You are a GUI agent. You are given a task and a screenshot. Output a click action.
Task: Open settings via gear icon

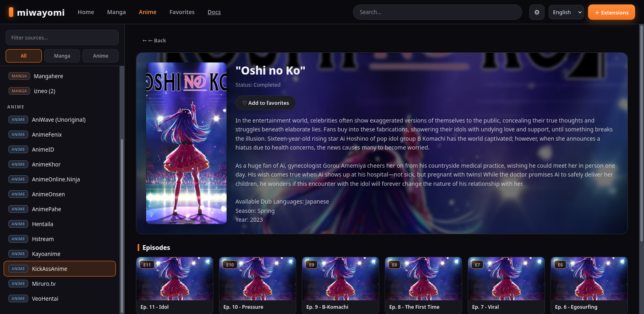pos(537,12)
